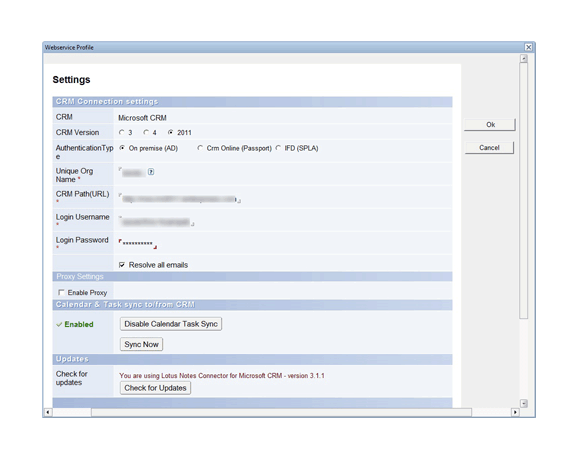Close the Webservice Profile dialog

tap(528, 47)
